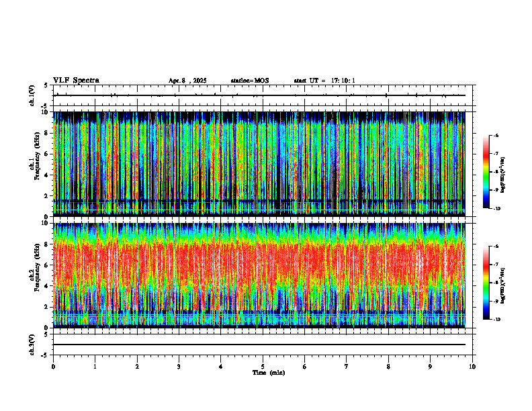Click the ch.1 voltage waveform trace
The image size is (532, 411).
259,95
